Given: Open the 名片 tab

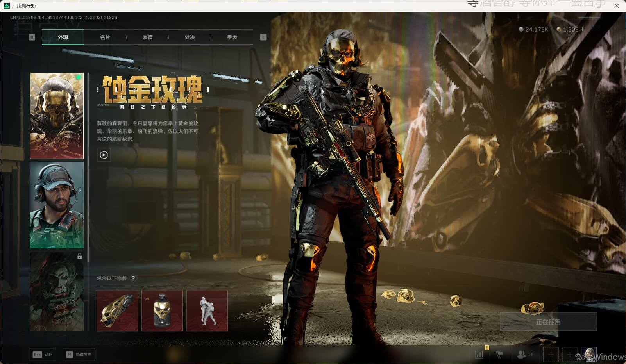Looking at the screenshot, I should (x=105, y=37).
